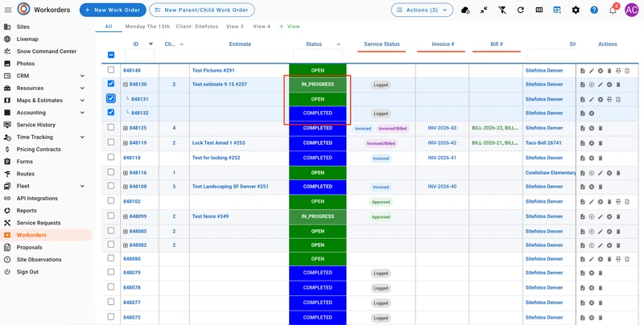Click the Sitefotos logo icon
This screenshot has width=644, height=325.
pos(24,9)
